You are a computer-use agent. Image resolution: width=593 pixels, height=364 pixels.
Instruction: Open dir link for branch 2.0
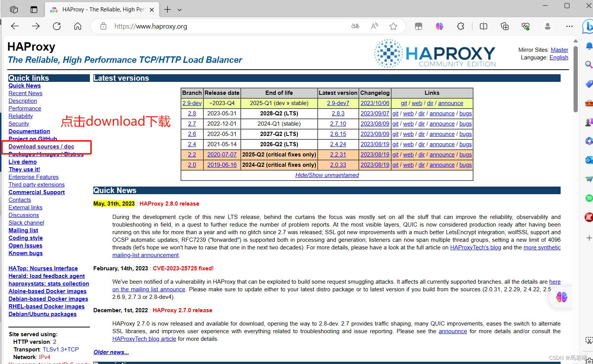click(422, 165)
